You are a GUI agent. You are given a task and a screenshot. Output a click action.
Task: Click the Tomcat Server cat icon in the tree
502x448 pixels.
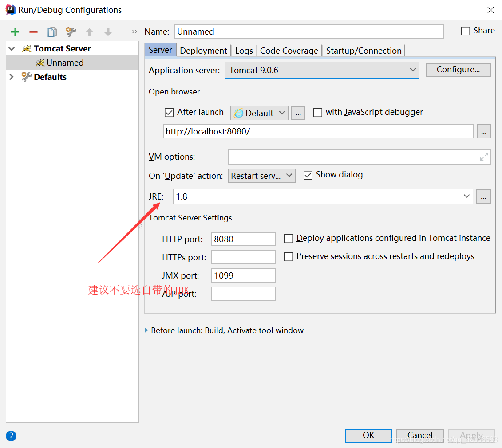tap(26, 49)
